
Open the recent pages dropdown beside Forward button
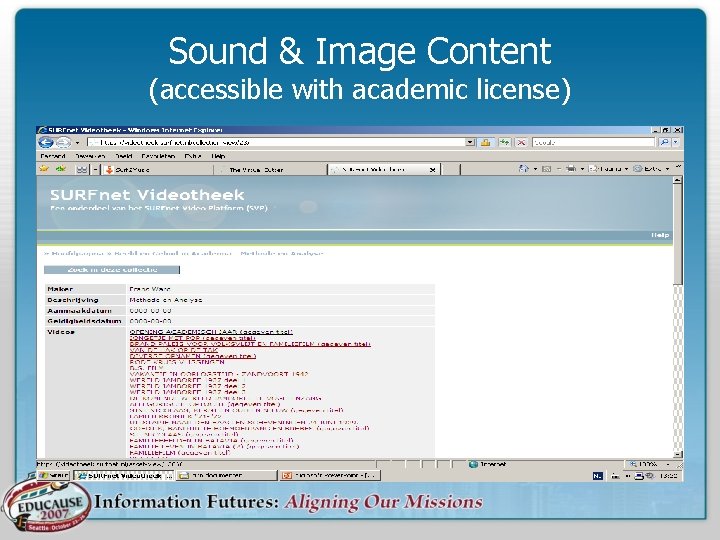pyautogui.click(x=77, y=143)
